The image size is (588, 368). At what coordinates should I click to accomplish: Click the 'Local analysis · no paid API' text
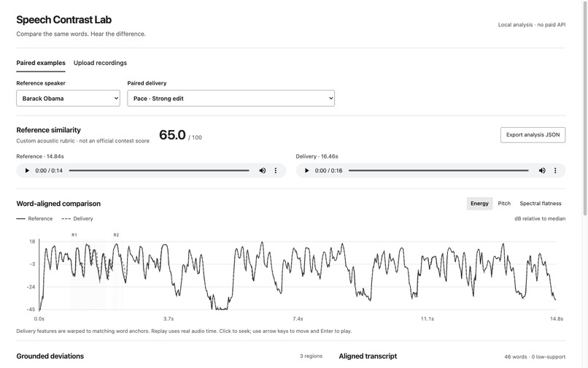(532, 25)
